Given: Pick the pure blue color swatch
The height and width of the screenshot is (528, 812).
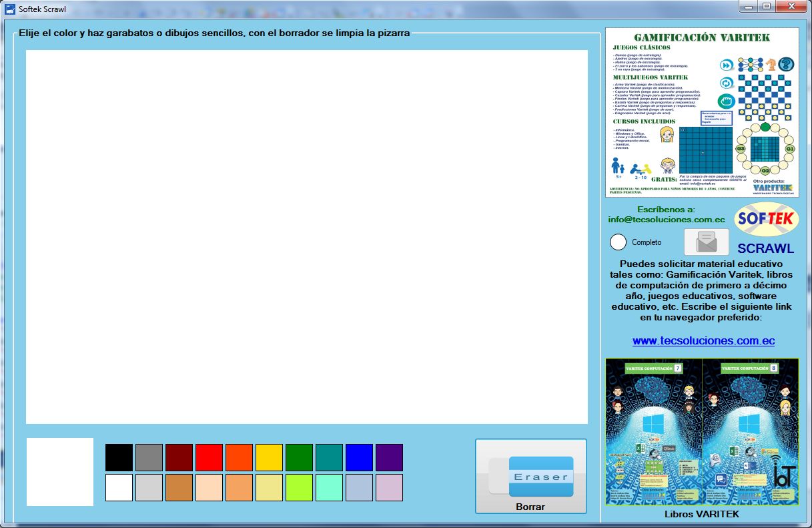Looking at the screenshot, I should tap(360, 457).
